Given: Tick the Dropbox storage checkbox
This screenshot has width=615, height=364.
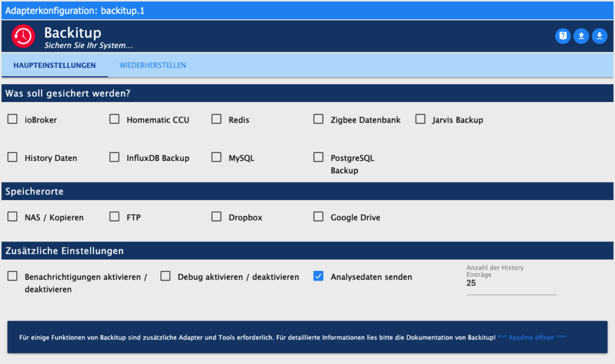Looking at the screenshot, I should (216, 216).
